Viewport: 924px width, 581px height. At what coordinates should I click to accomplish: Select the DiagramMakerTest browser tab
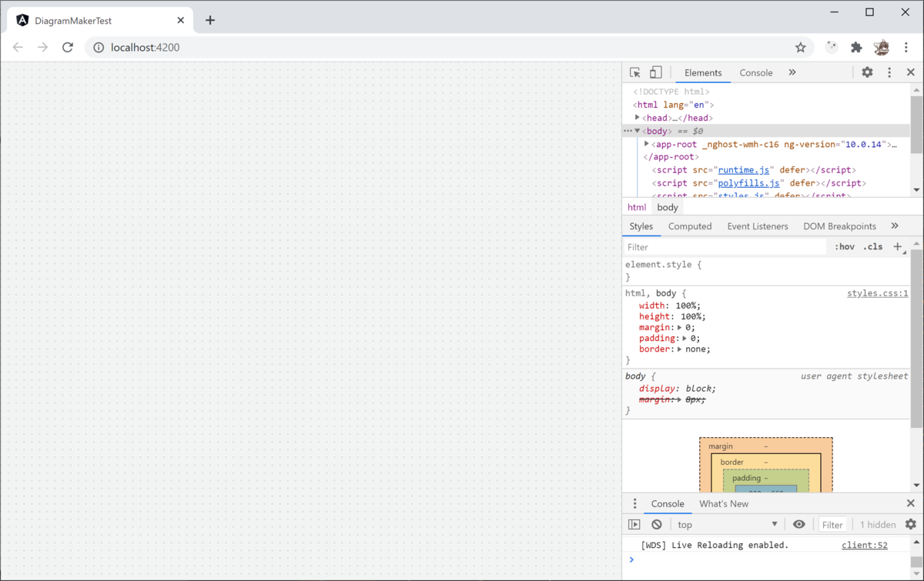[100, 21]
